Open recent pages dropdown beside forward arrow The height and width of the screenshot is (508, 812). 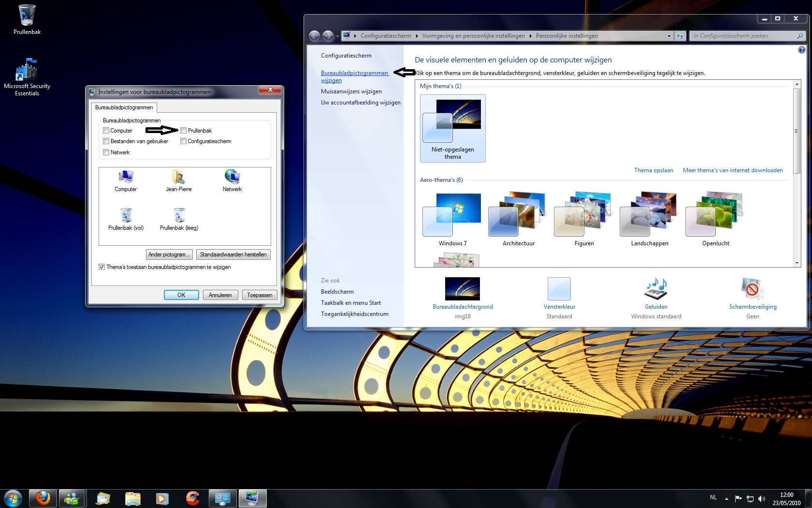337,36
